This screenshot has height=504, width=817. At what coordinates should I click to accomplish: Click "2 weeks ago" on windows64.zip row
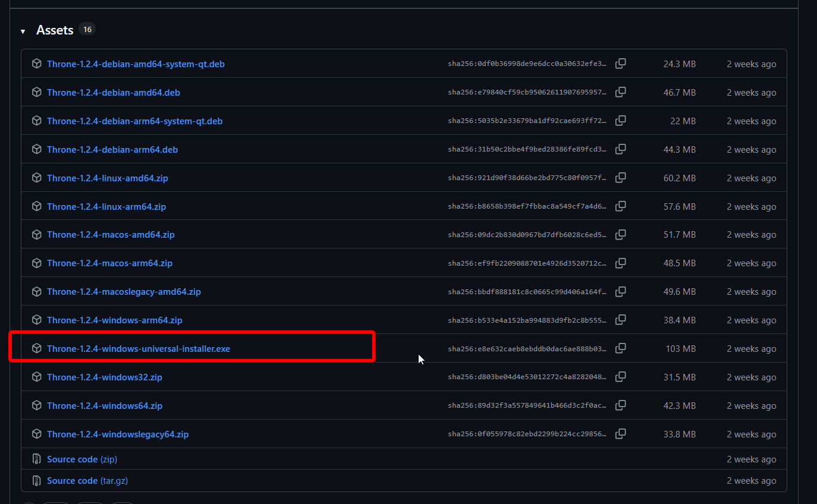pyautogui.click(x=752, y=405)
